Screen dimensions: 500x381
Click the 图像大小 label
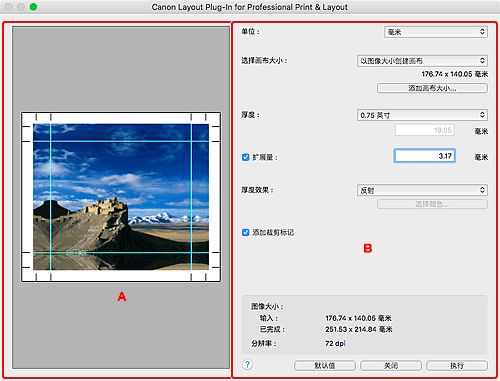click(267, 306)
